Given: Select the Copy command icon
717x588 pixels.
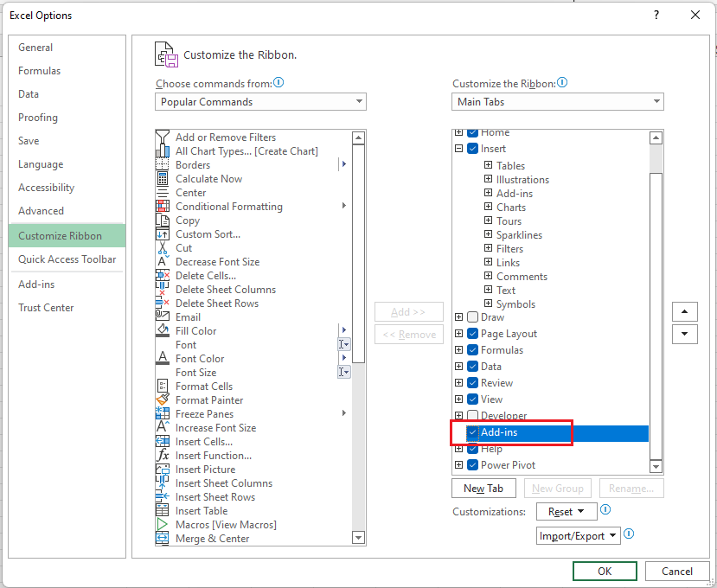Looking at the screenshot, I should [163, 220].
